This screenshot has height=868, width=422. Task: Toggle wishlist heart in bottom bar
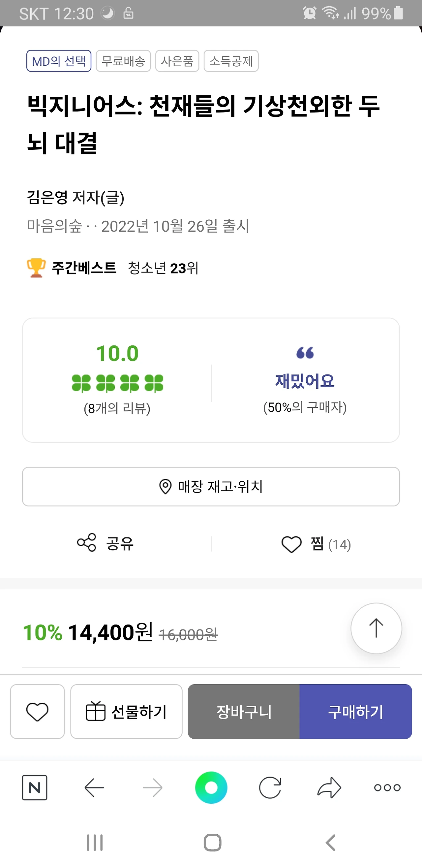[37, 712]
